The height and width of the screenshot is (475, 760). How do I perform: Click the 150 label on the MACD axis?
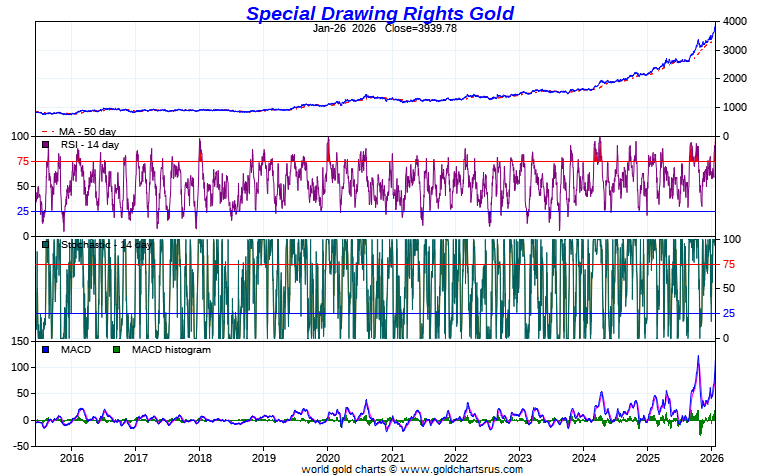pos(18,342)
